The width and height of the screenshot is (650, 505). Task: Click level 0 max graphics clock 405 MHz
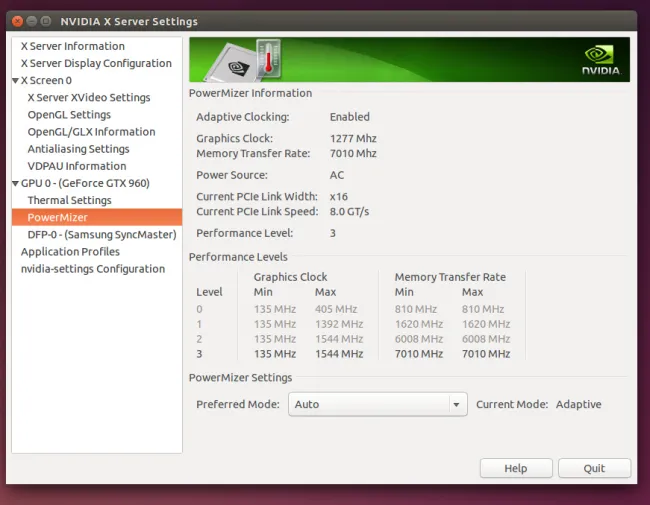[x=336, y=309]
